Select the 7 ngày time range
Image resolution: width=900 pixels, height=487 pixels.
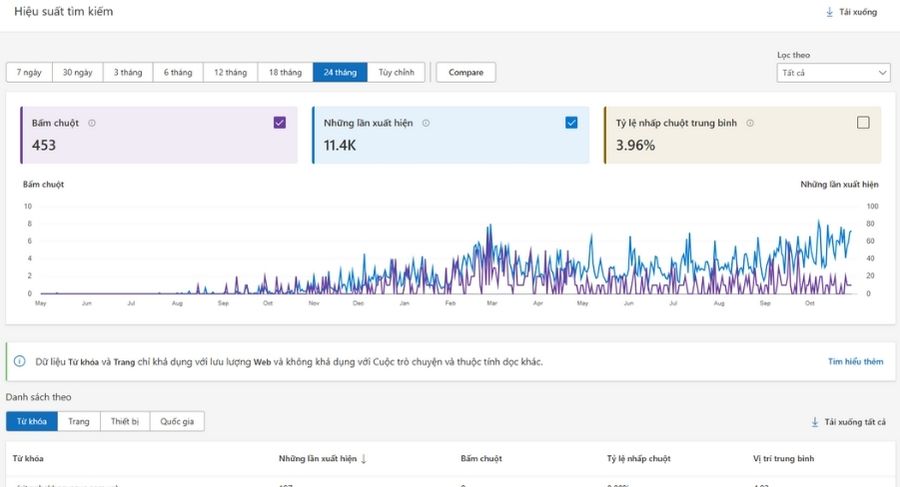coord(28,72)
